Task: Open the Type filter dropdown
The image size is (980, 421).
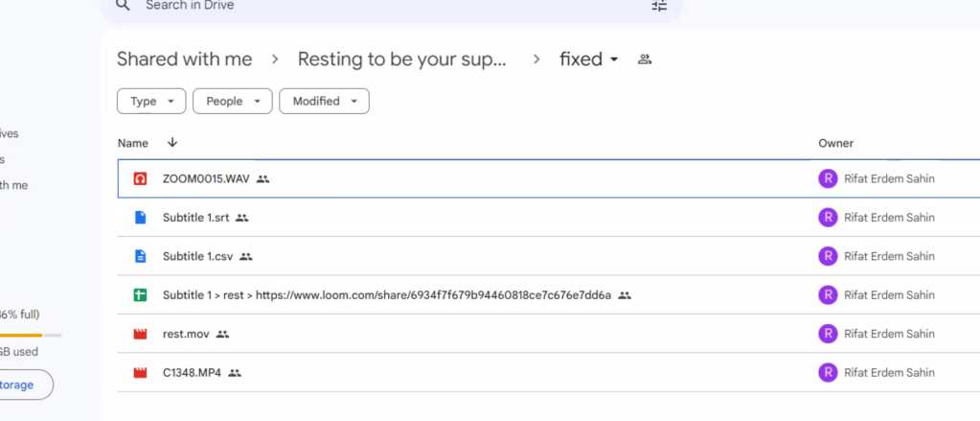Action: pyautogui.click(x=151, y=102)
